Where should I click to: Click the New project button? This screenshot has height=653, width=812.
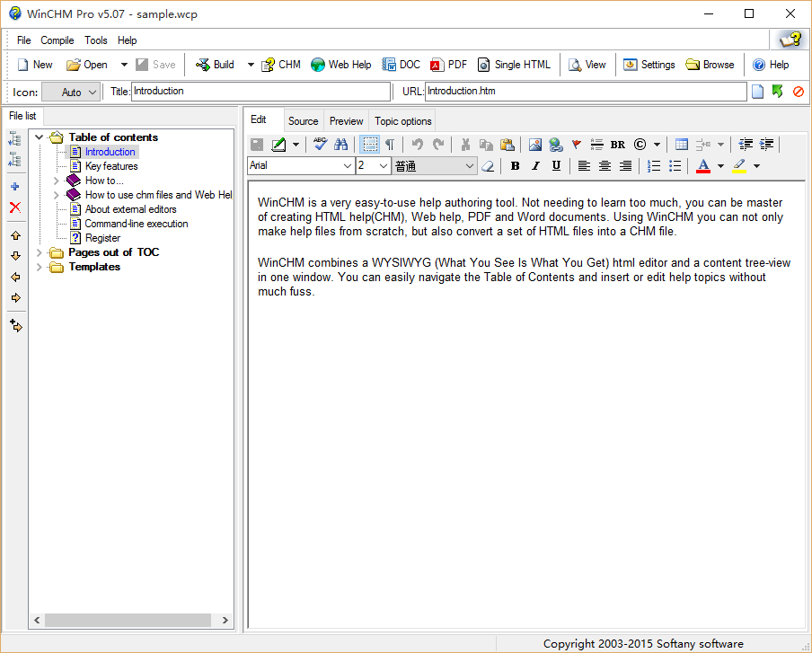(35, 65)
